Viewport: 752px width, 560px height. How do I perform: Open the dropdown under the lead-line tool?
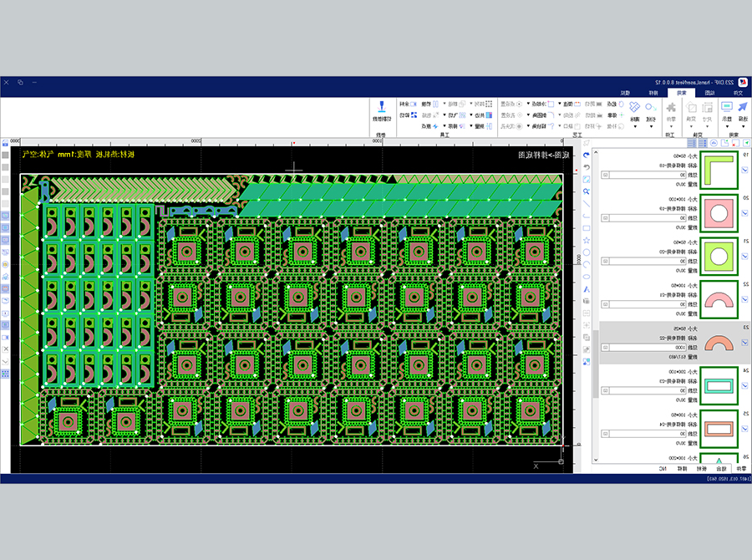pyautogui.click(x=651, y=127)
